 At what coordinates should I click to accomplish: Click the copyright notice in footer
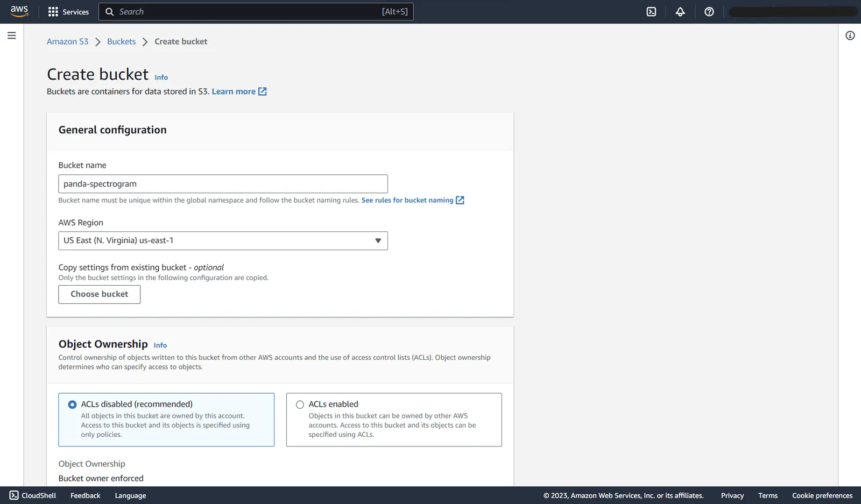(623, 495)
